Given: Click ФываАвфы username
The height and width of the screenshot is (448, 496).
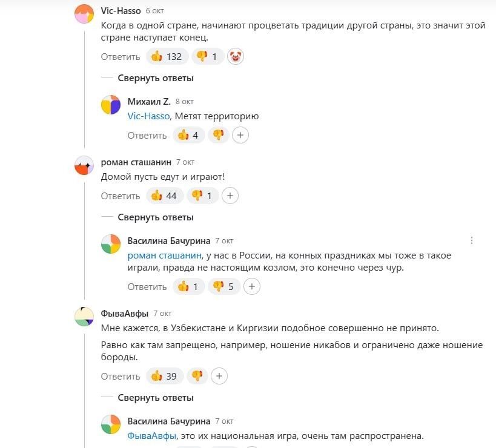Looking at the screenshot, I should pyautogui.click(x=124, y=313).
